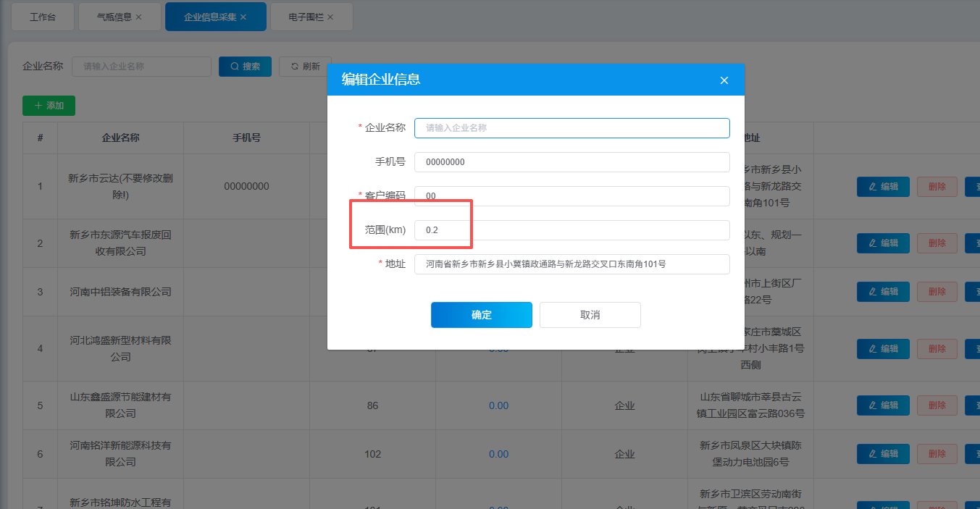980x509 pixels.
Task: Close the 电子围栏 tab via its X
Action: click(330, 17)
